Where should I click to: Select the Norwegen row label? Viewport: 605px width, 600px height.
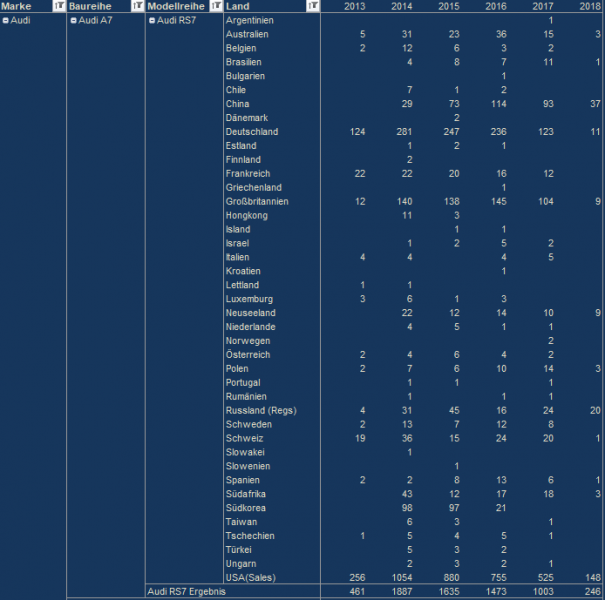coord(248,341)
